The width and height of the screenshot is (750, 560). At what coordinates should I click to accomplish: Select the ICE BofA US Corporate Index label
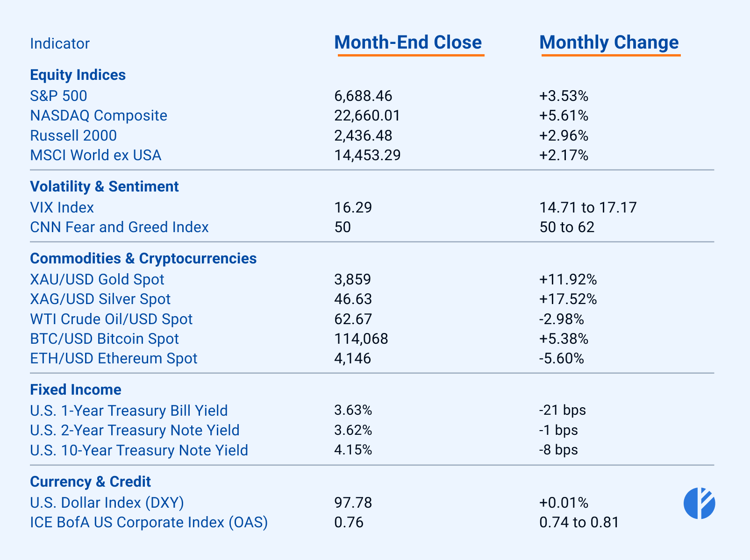(149, 522)
